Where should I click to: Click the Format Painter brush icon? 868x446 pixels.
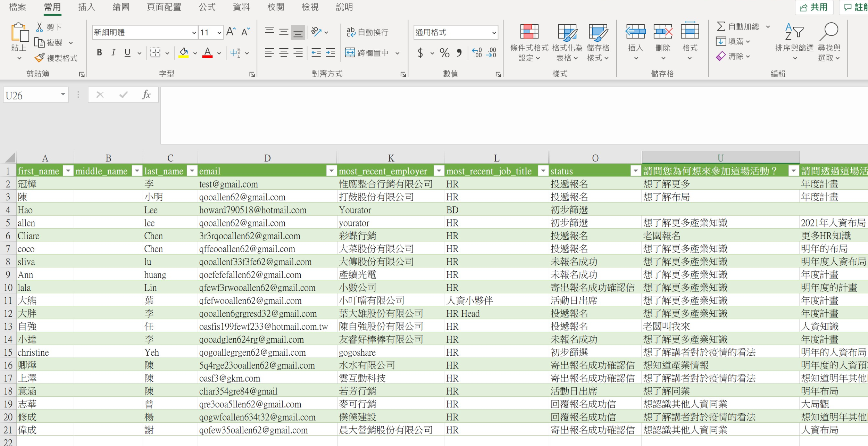(x=39, y=58)
